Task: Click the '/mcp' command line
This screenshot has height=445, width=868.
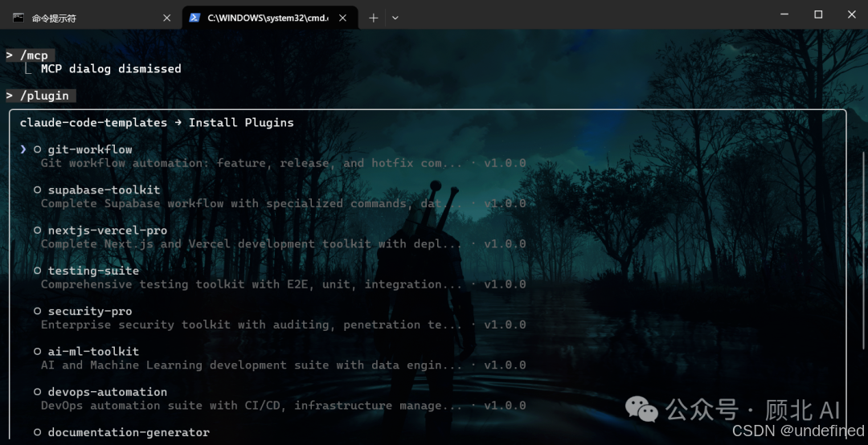Action: 31,55
